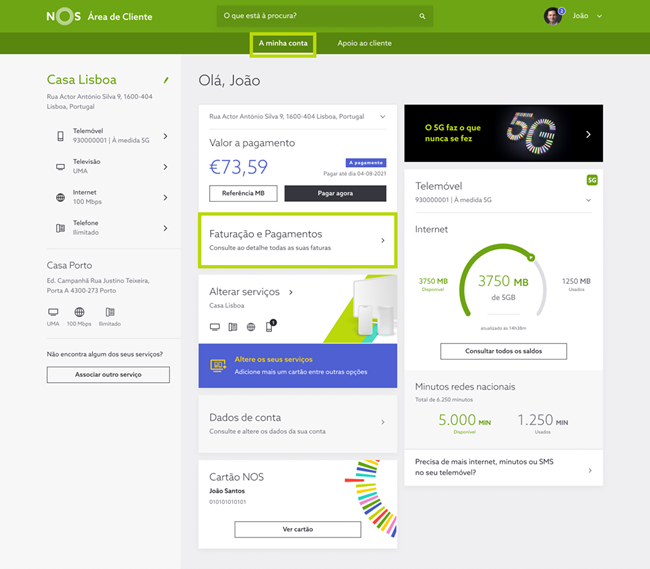Click the 5G badge on the Telemóvel card
Viewport: 650px width, 569px height.
[592, 180]
